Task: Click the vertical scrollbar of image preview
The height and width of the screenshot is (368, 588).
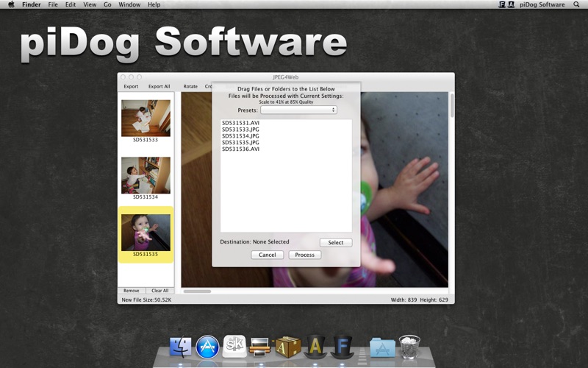Action: click(452, 105)
